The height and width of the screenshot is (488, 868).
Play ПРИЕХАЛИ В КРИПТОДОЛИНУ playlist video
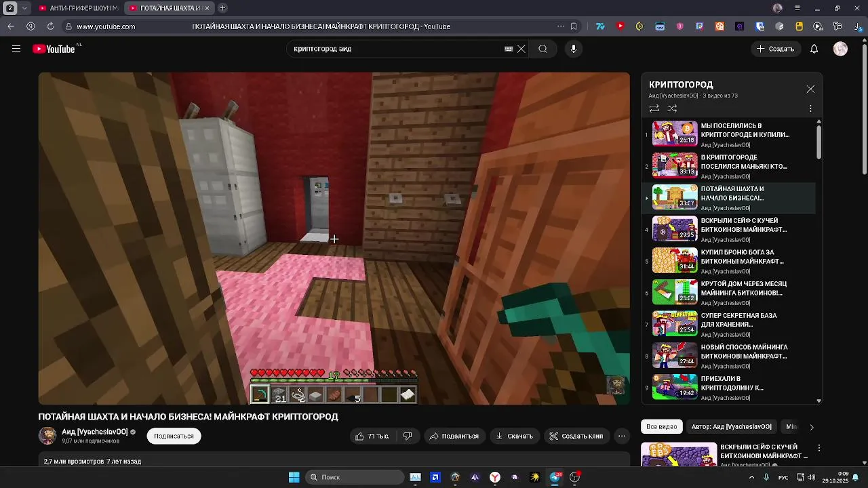[730, 388]
